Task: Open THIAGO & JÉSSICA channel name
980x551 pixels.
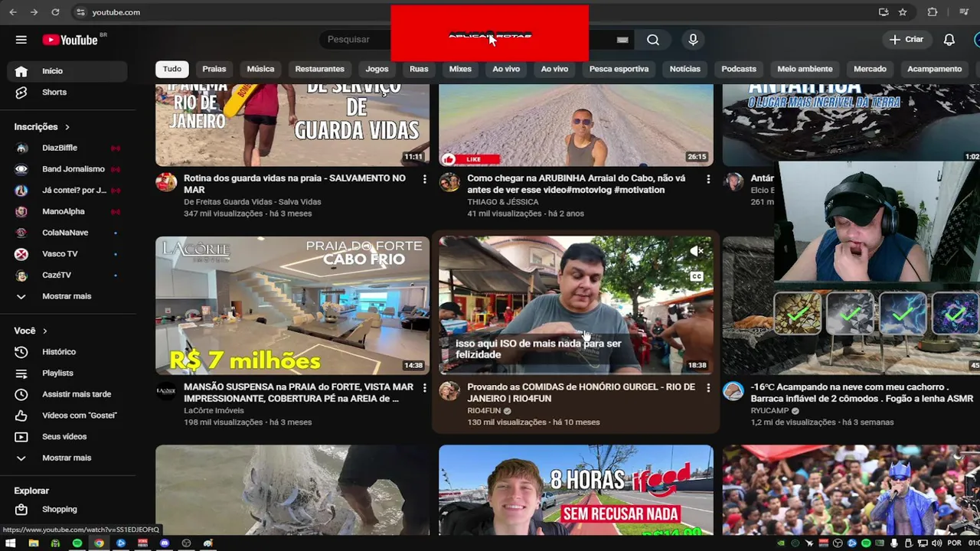Action: pos(503,202)
